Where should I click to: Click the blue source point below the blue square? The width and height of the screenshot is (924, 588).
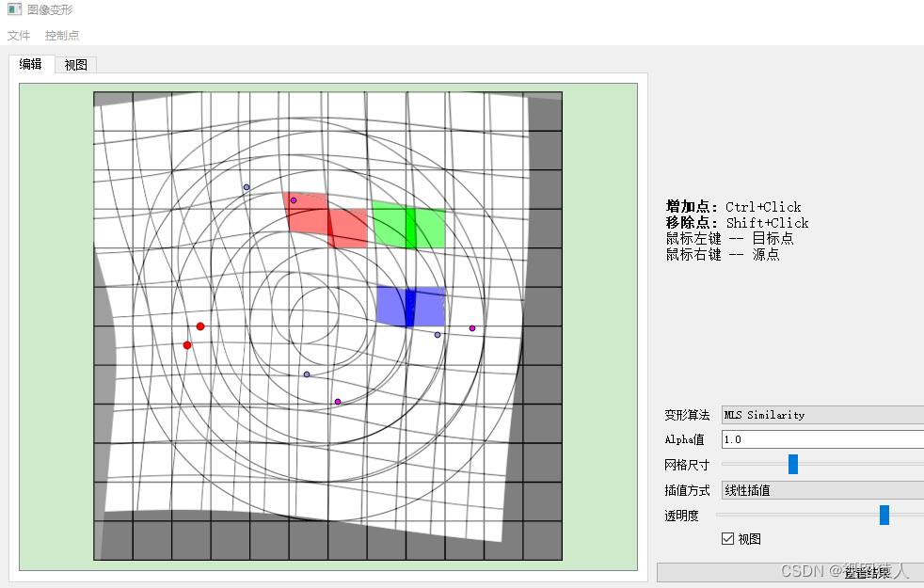(438, 335)
